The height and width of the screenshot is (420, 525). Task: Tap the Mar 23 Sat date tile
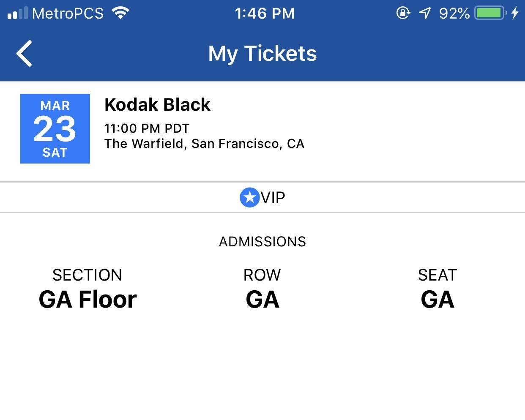pos(55,128)
